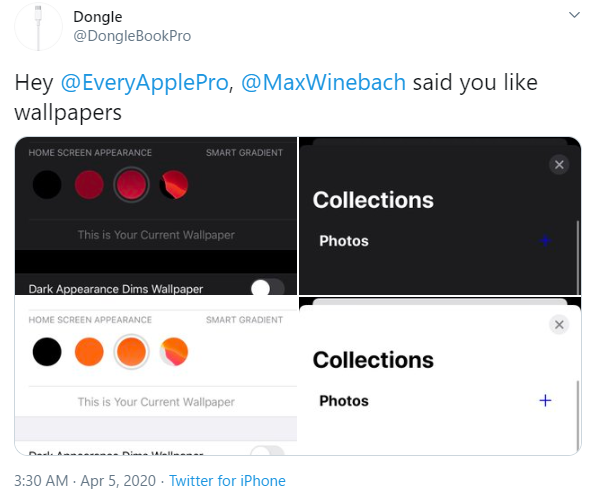Open the @DongleBookPro handle
Viewport: 596px width, 504px height.
(x=132, y=36)
